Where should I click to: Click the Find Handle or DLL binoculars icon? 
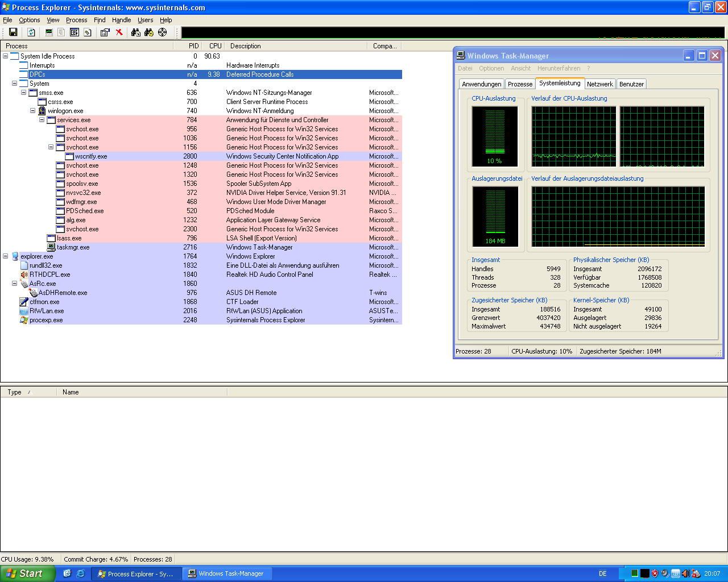click(x=135, y=32)
